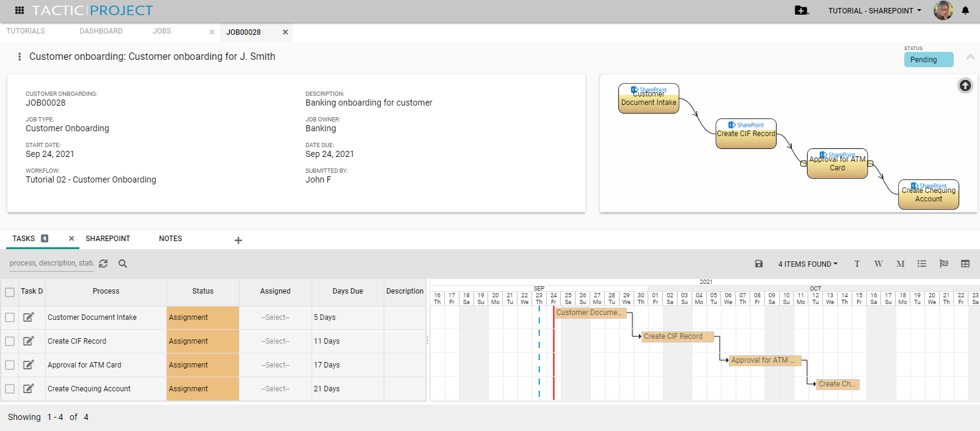Image resolution: width=980 pixels, height=431 pixels.
Task: Click the workflow scroll-up arrow icon
Action: pos(965,85)
